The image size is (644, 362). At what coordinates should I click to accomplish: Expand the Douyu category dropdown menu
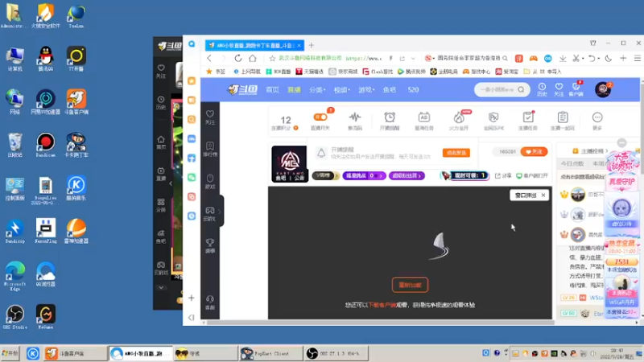tap(317, 89)
